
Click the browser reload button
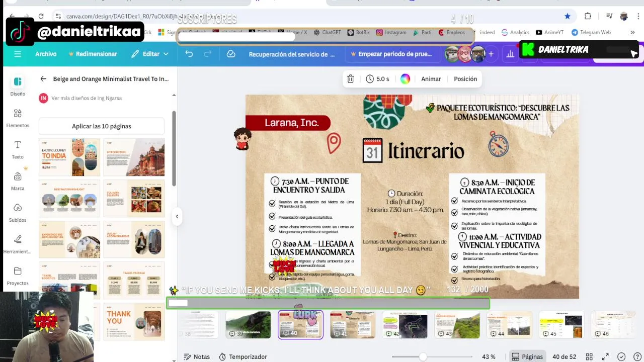click(x=41, y=16)
